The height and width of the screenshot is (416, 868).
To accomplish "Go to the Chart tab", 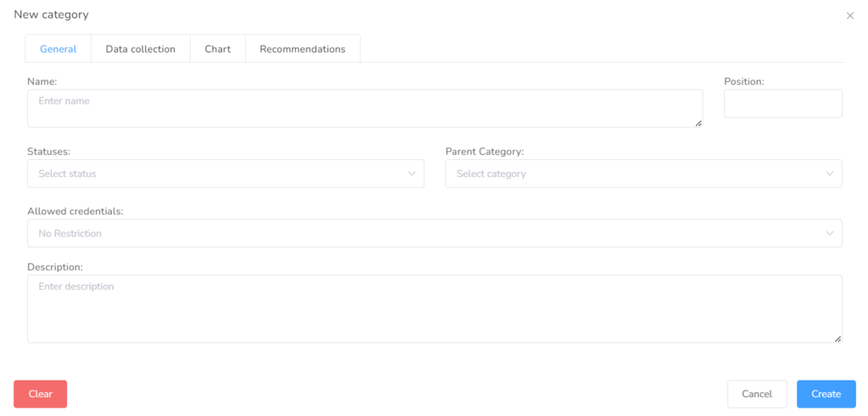I will coord(218,49).
